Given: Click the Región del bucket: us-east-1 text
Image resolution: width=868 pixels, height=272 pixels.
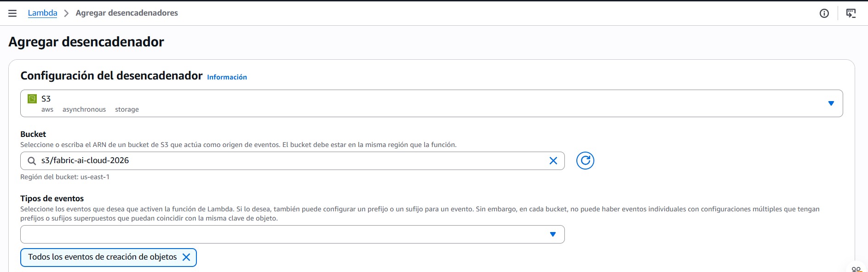Looking at the screenshot, I should [x=65, y=177].
